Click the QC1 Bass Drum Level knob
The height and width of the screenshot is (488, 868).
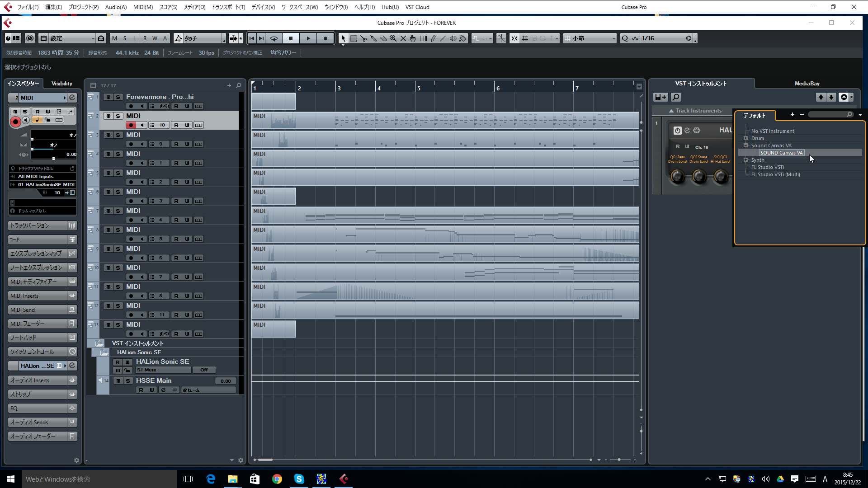677,177
